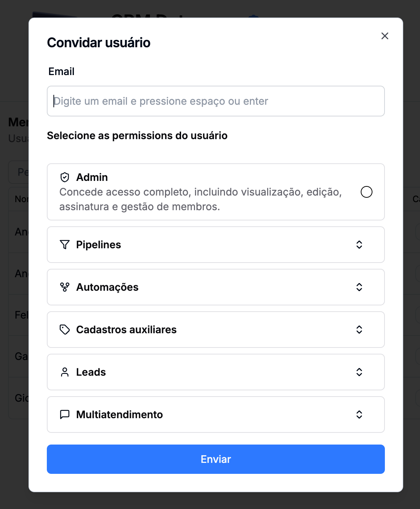Viewport: 420px width, 509px height.
Task: Click the tag icon for Cadastros auxiliares
Action: pyautogui.click(x=65, y=330)
